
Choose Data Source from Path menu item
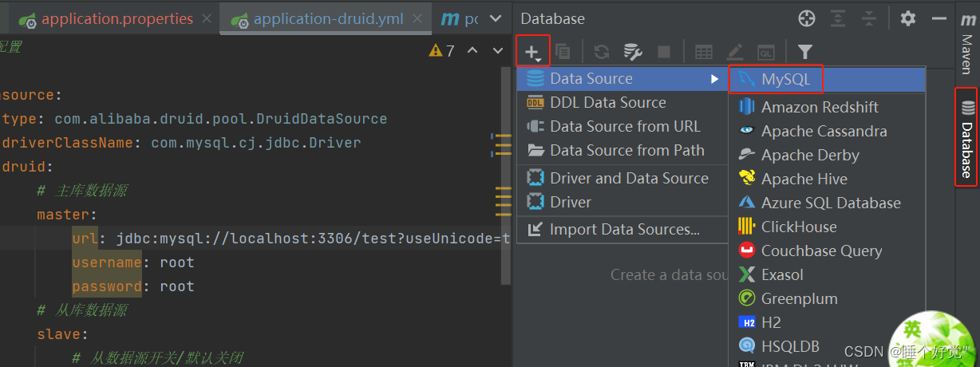[x=626, y=150]
